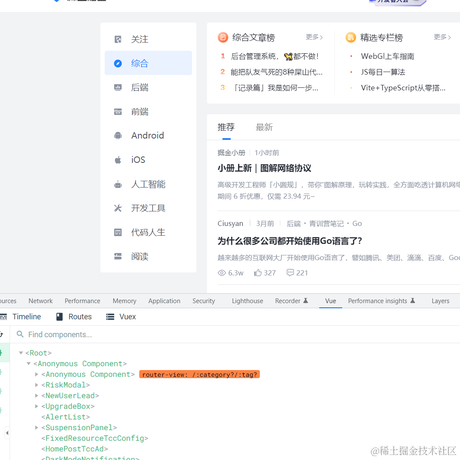Switch to the 最新 feed tab
The width and height of the screenshot is (460, 460).
click(x=264, y=127)
